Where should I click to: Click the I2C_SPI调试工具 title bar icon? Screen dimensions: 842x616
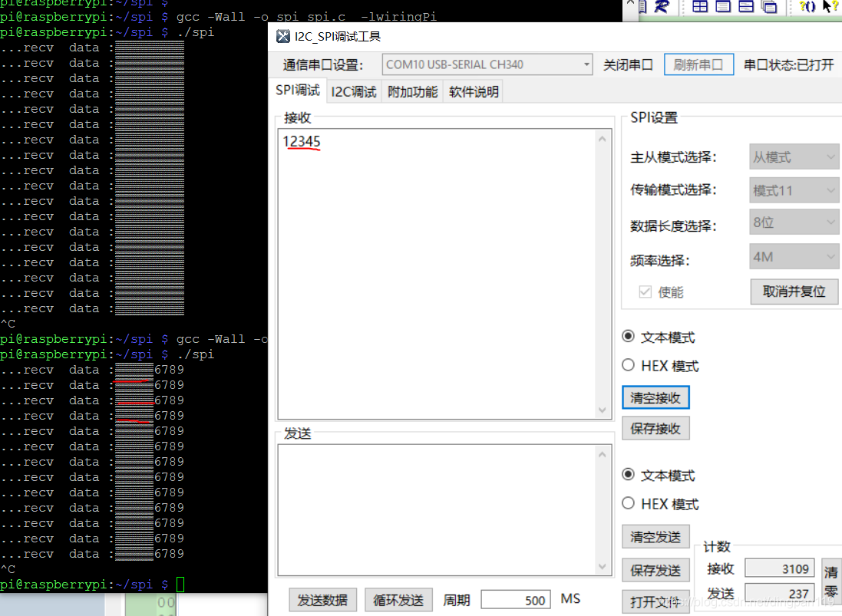click(x=282, y=35)
